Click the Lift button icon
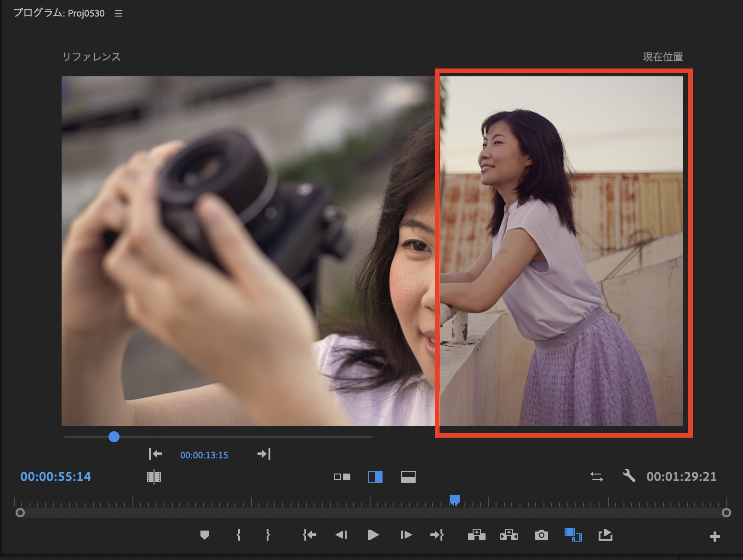743x560 pixels. (x=476, y=535)
